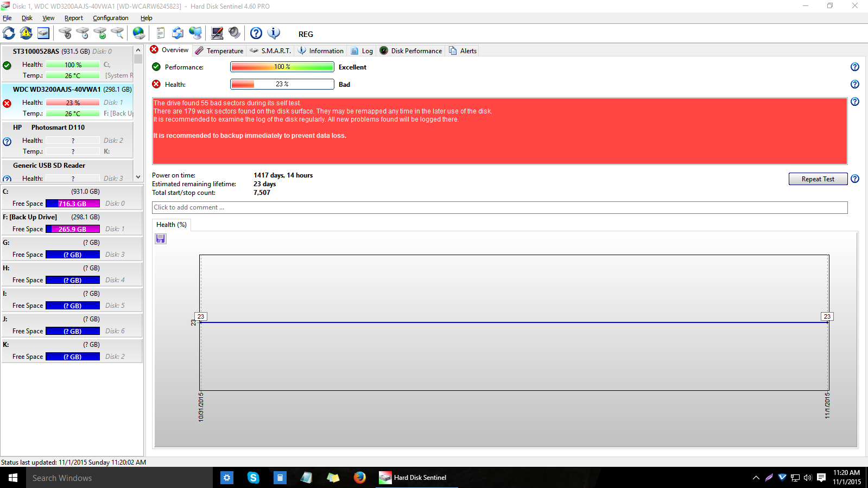
Task: Select the WDC WD3200AAJS-40VWA1 disk entry
Action: 67,102
